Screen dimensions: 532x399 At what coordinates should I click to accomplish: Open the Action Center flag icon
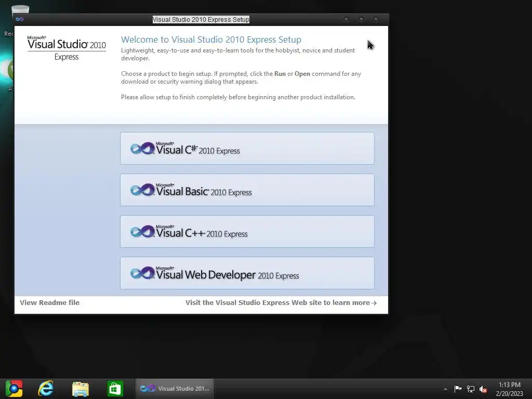point(458,389)
